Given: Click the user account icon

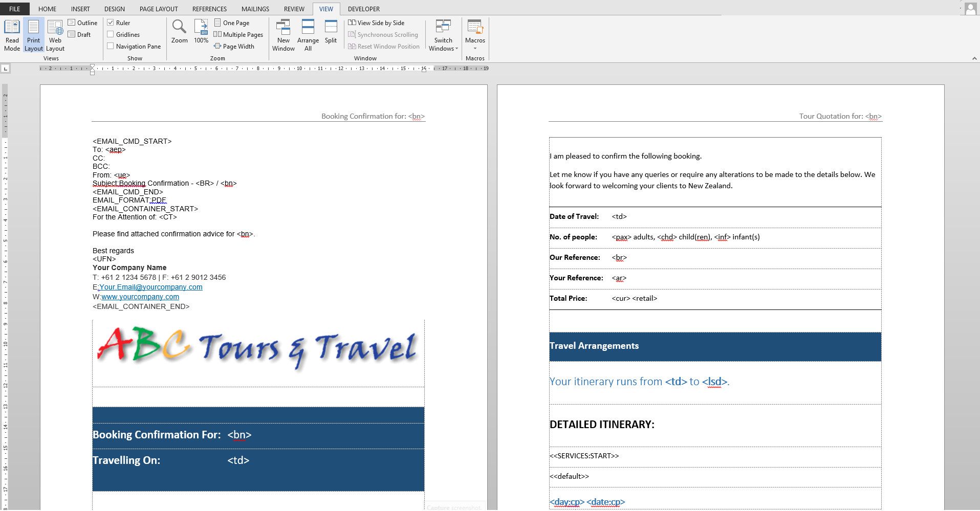Looking at the screenshot, I should pos(970,8).
